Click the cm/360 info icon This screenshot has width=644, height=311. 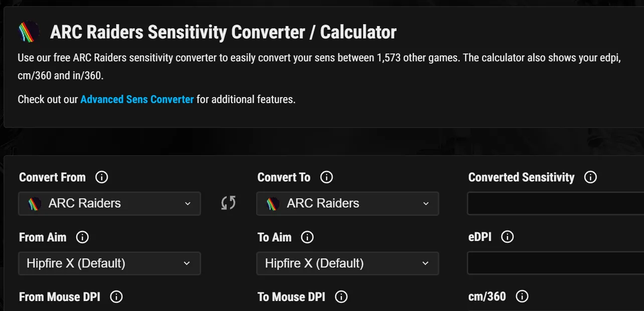[522, 296]
